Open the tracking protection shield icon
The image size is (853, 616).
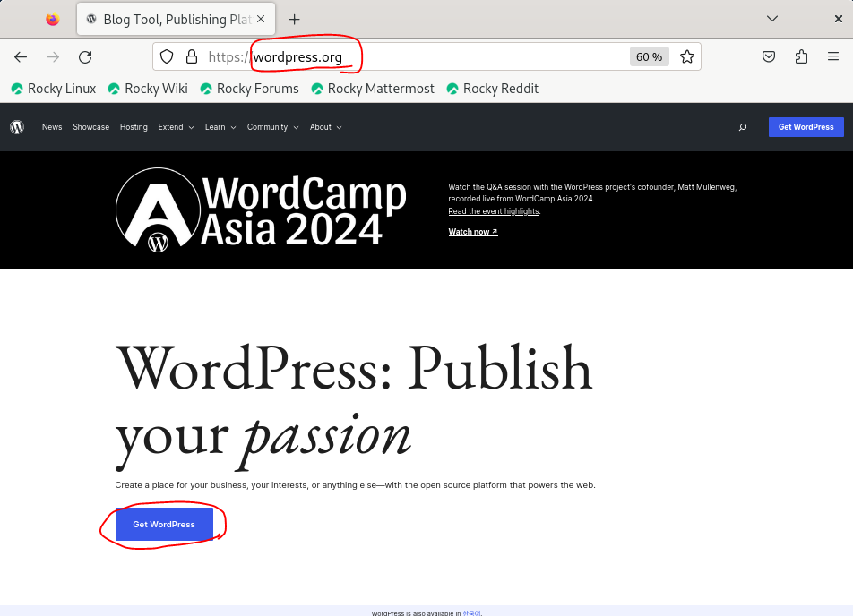tap(167, 56)
